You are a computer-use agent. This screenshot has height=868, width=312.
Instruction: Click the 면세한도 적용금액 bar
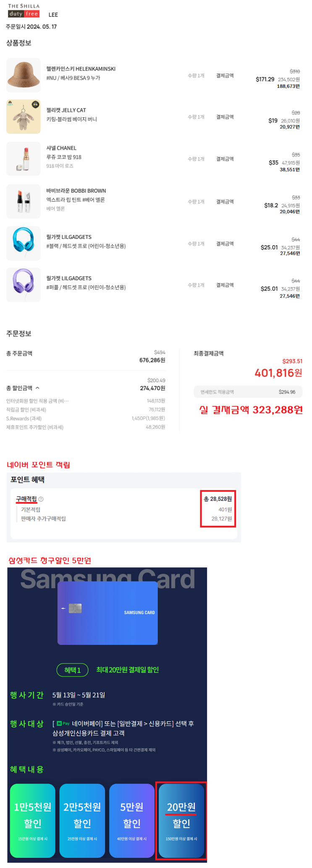248,392
